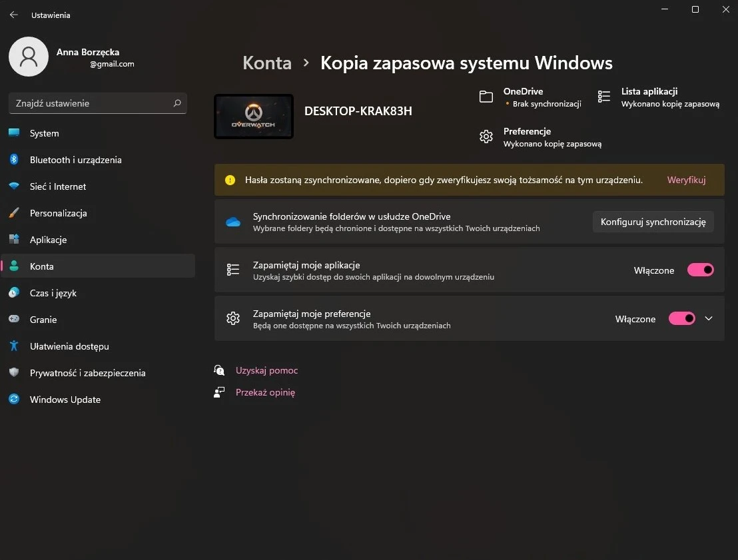This screenshot has height=560, width=738.
Task: Open Windows Update from the sidebar
Action: (x=65, y=400)
